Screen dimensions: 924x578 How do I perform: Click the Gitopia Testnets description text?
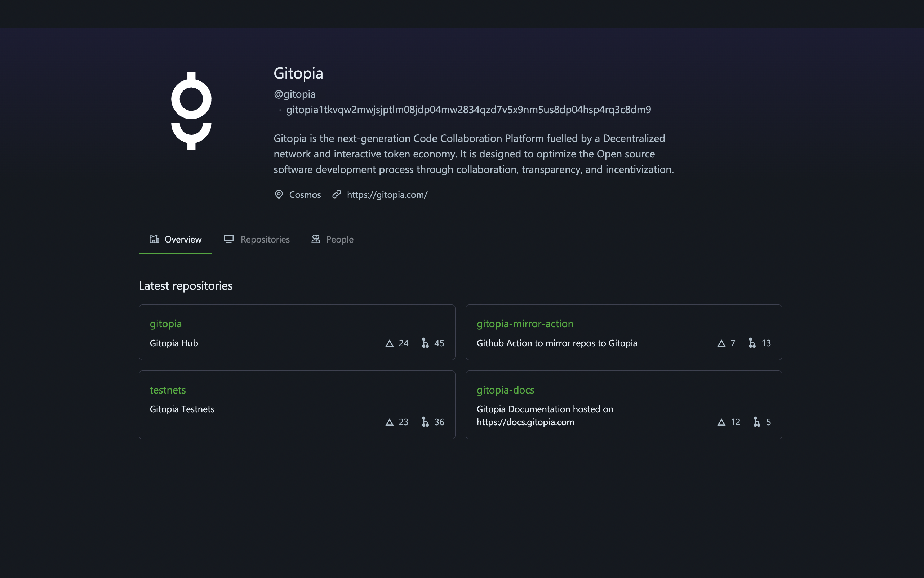[182, 409]
